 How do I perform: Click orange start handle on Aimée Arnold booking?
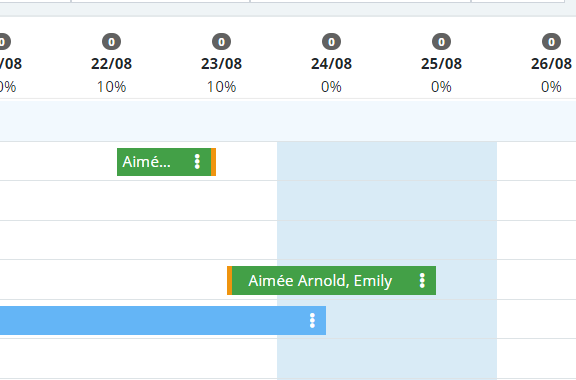pyautogui.click(x=230, y=280)
